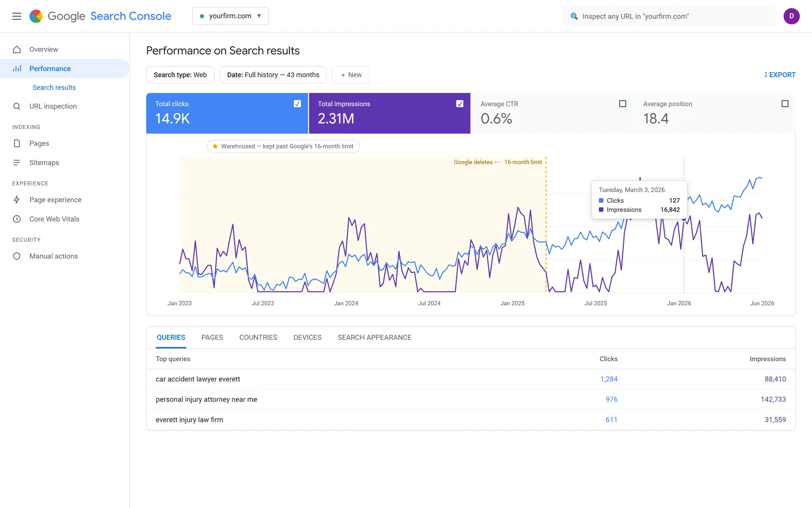Switch to the Pages tab
This screenshot has width=812, height=508.
(212, 337)
